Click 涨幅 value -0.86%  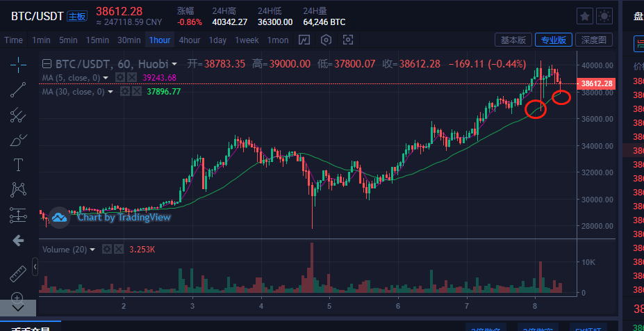190,22
